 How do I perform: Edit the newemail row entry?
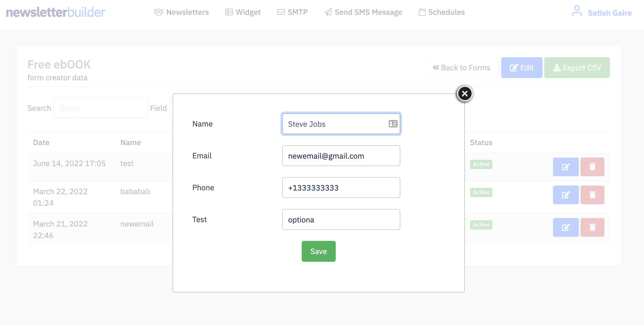click(566, 227)
